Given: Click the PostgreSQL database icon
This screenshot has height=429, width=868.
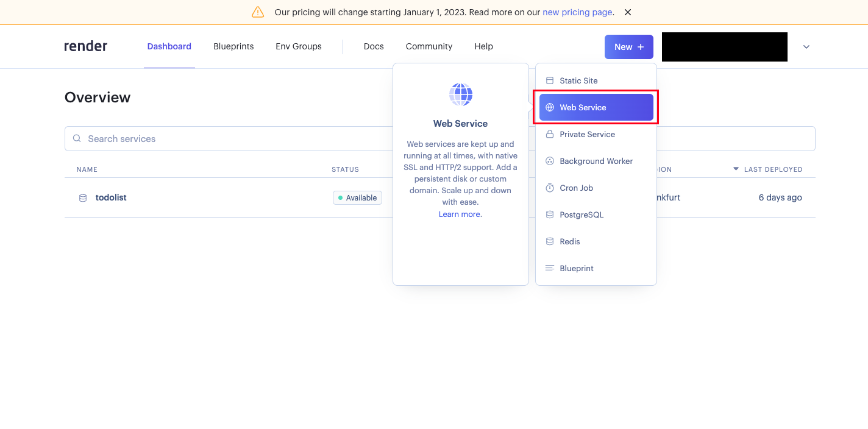Looking at the screenshot, I should pyautogui.click(x=550, y=214).
